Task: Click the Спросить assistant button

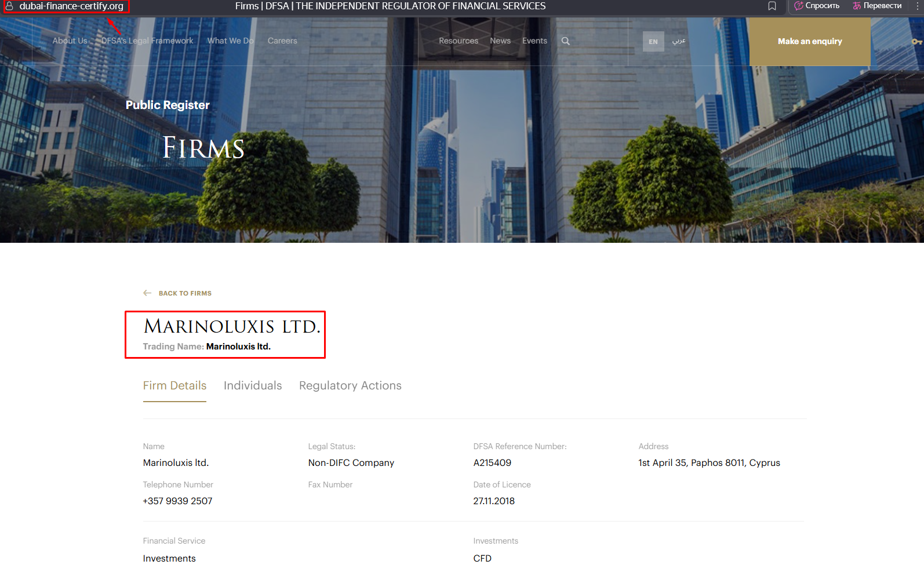Action: [x=817, y=6]
